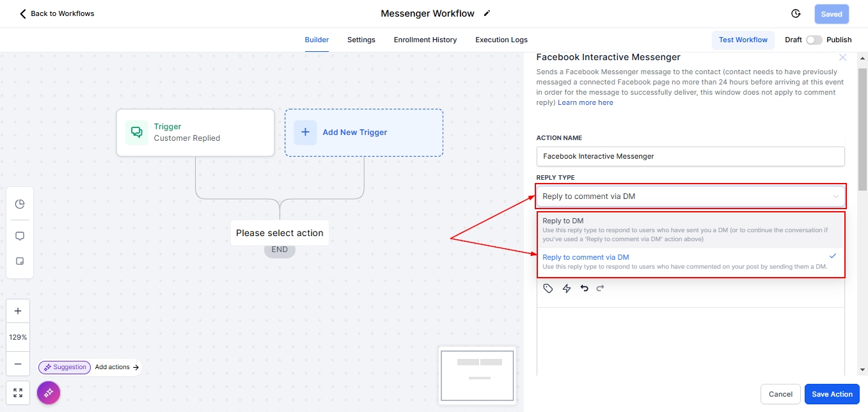Image resolution: width=868 pixels, height=412 pixels.
Task: Toggle the Draft/Publish switch
Action: coord(814,40)
